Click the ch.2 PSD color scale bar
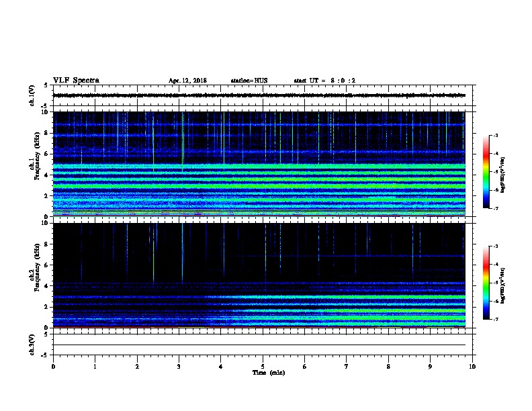 486,283
